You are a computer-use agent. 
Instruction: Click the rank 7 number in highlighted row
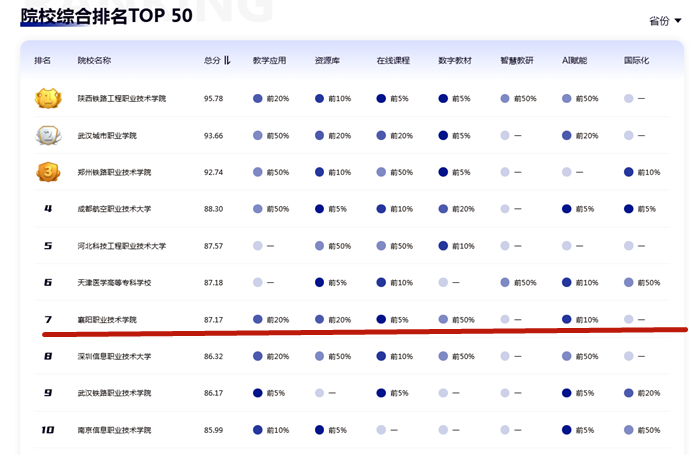[48, 319]
